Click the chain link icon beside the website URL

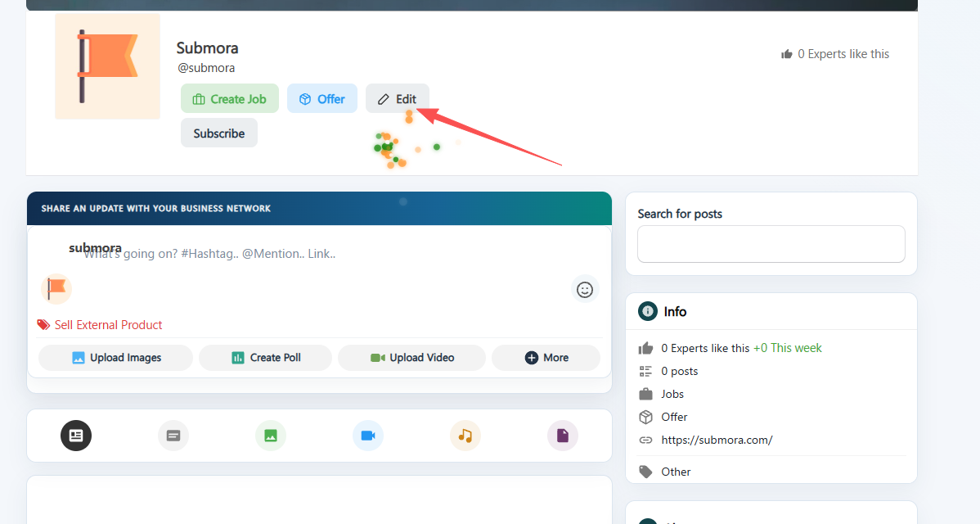click(x=645, y=440)
